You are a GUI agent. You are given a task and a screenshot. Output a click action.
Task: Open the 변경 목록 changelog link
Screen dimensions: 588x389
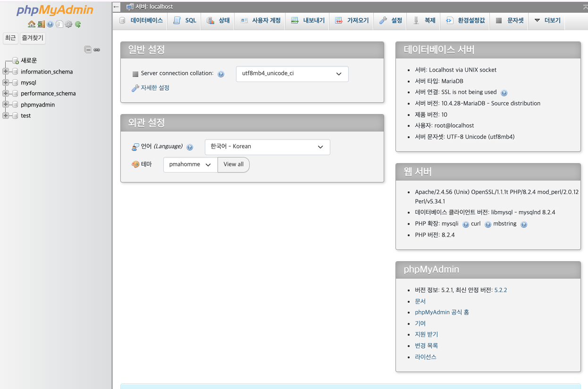(x=427, y=346)
